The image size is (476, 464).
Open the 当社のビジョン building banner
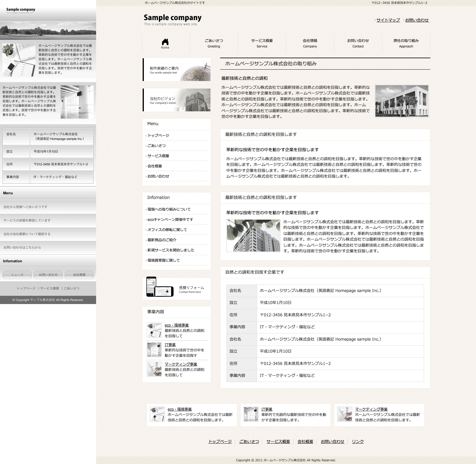(177, 100)
